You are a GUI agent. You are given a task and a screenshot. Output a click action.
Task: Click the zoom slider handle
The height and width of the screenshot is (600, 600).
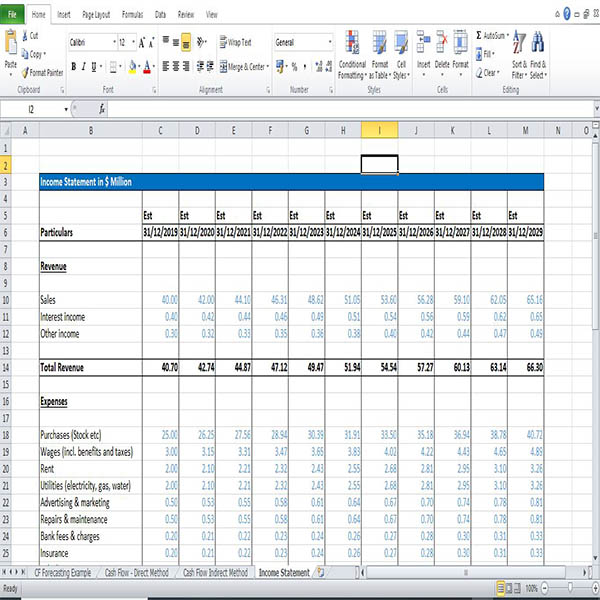tap(570, 587)
